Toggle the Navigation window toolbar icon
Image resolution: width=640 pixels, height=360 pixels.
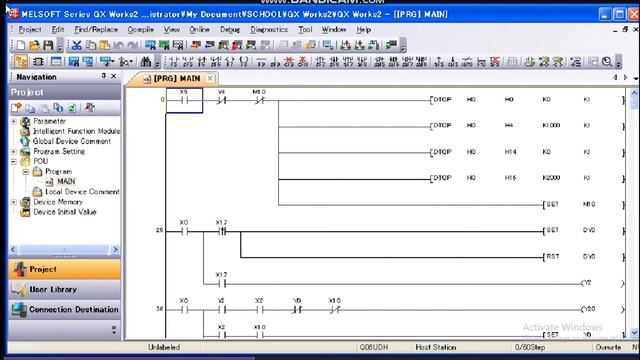pos(21,62)
